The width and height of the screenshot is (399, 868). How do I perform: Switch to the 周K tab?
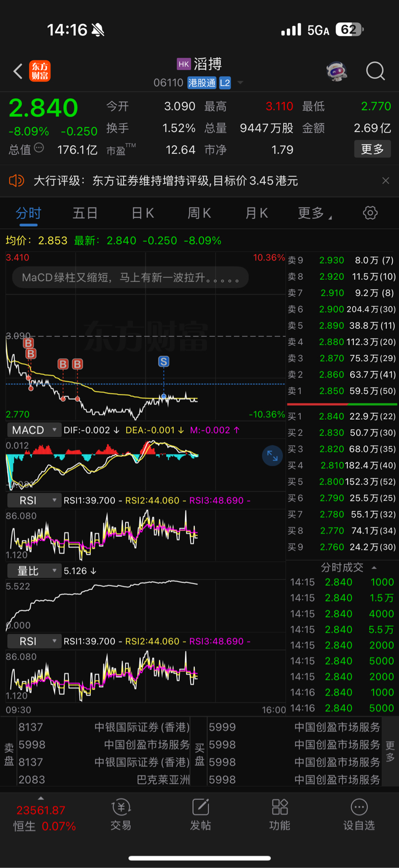pyautogui.click(x=199, y=213)
